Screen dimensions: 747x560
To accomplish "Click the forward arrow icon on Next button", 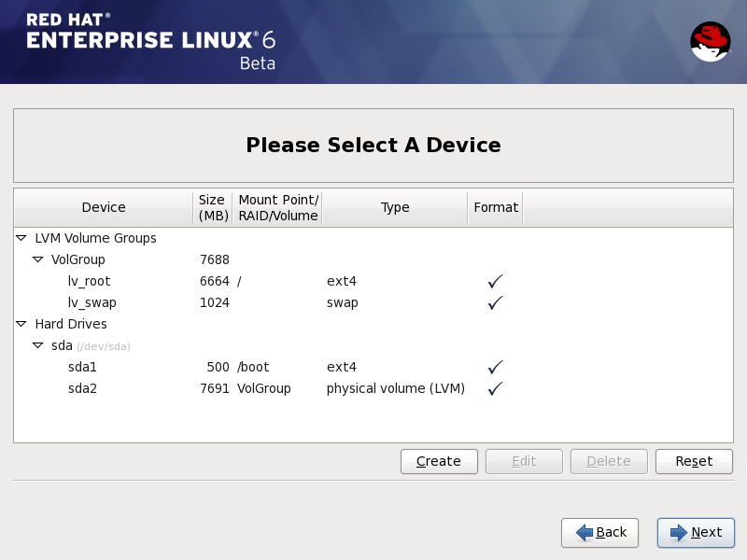I will point(677,533).
